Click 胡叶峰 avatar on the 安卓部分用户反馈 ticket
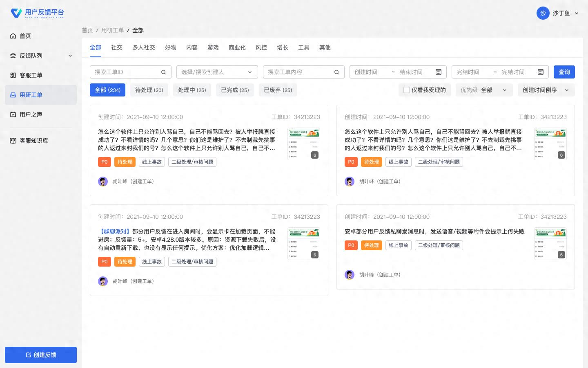588x368 pixels. pyautogui.click(x=350, y=275)
